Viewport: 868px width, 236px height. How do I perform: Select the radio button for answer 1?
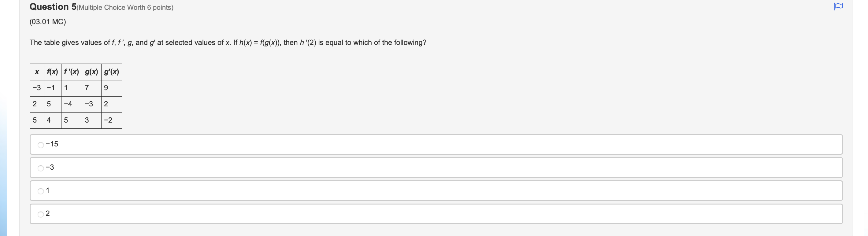[x=40, y=190]
